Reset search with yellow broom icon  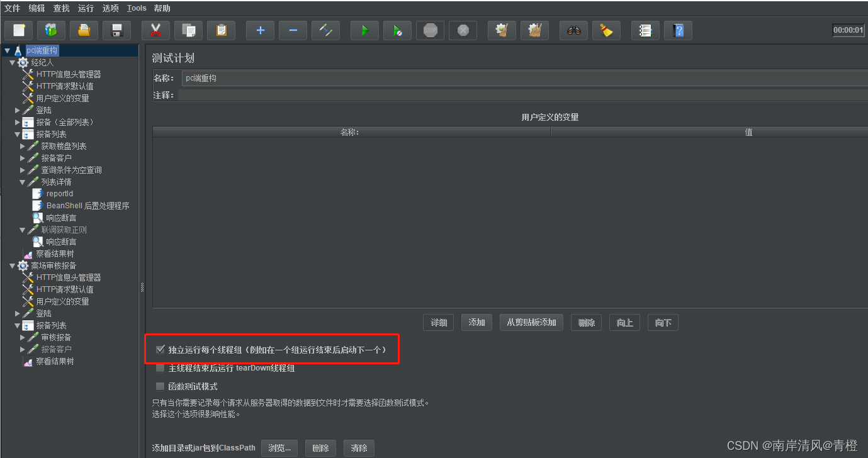[606, 30]
